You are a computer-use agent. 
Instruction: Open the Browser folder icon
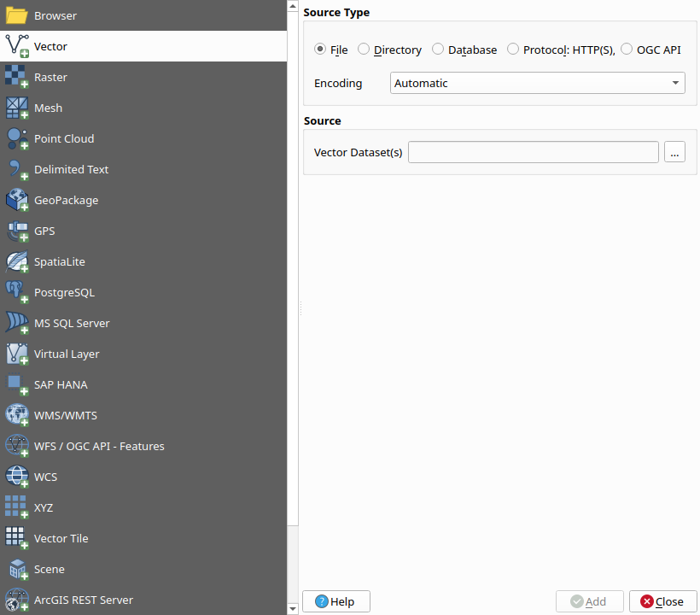tap(17, 15)
